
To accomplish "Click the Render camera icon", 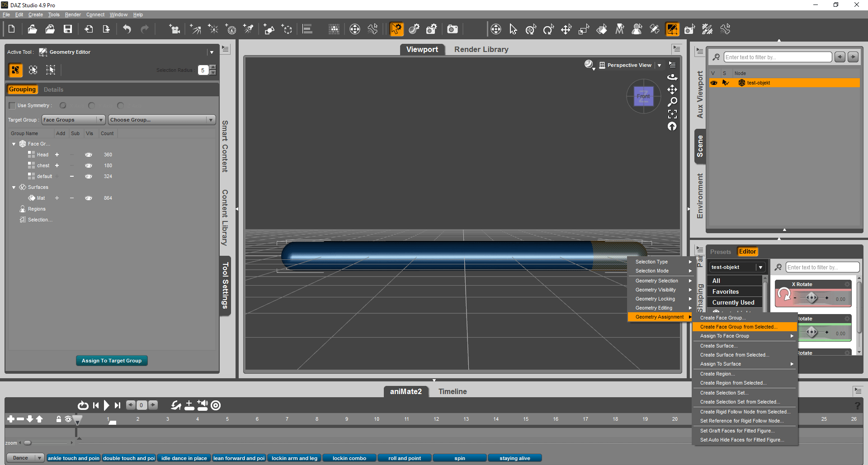I will click(x=452, y=29).
